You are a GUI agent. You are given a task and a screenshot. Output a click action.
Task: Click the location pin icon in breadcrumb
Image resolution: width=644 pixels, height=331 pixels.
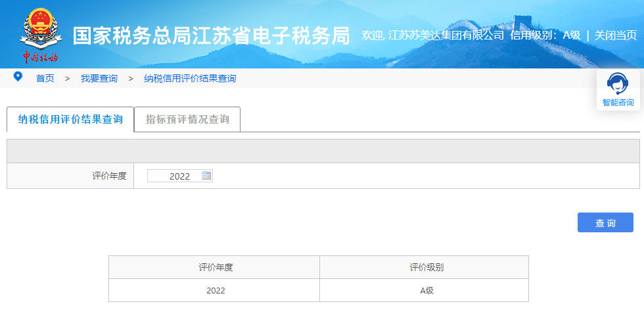(18, 77)
